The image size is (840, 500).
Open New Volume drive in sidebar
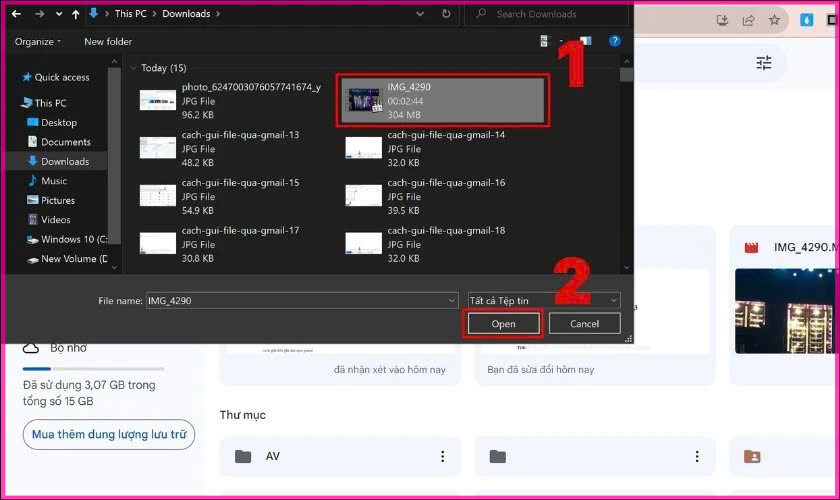(68, 259)
